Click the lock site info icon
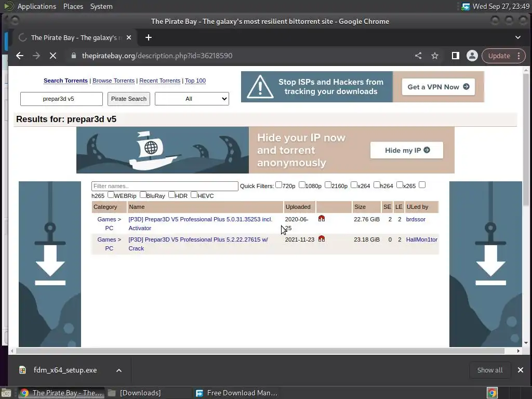Viewport: 532px width, 399px height. [74, 56]
